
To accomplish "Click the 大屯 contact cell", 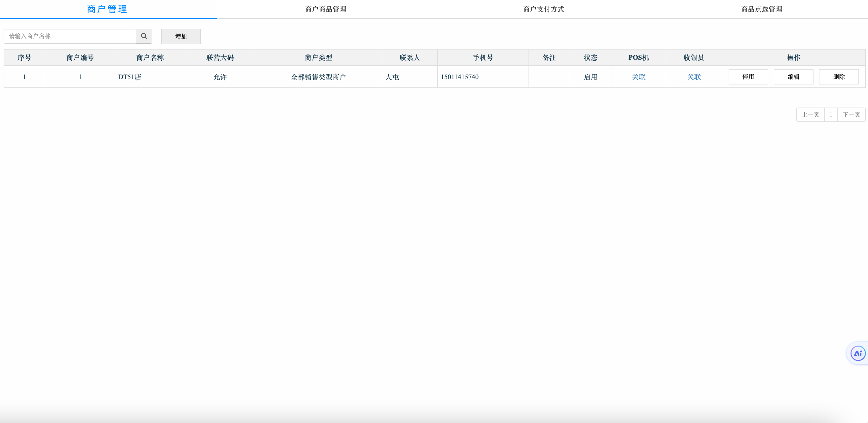I will (410, 77).
